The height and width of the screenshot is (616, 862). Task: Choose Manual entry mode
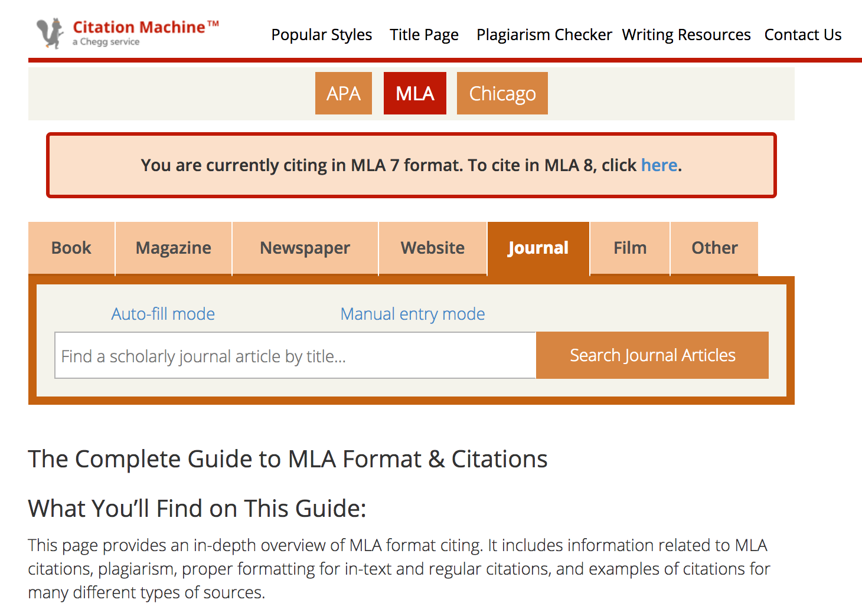(x=413, y=314)
